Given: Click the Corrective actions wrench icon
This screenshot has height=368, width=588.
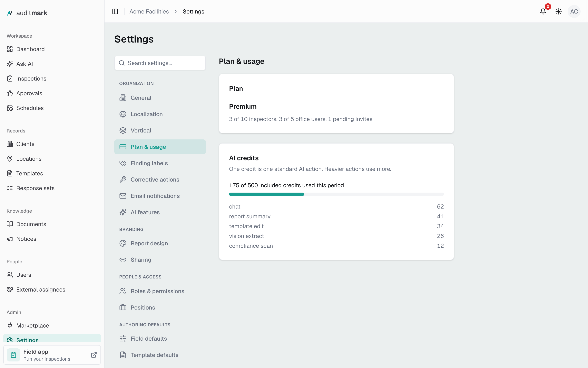Looking at the screenshot, I should 123,180.
